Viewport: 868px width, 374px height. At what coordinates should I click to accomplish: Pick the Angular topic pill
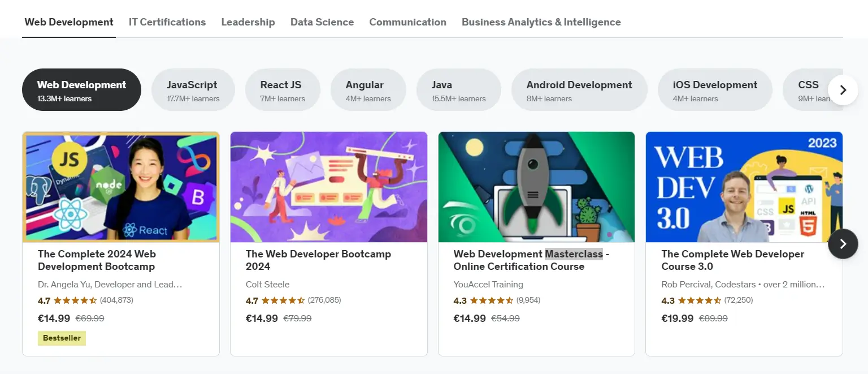coord(368,90)
